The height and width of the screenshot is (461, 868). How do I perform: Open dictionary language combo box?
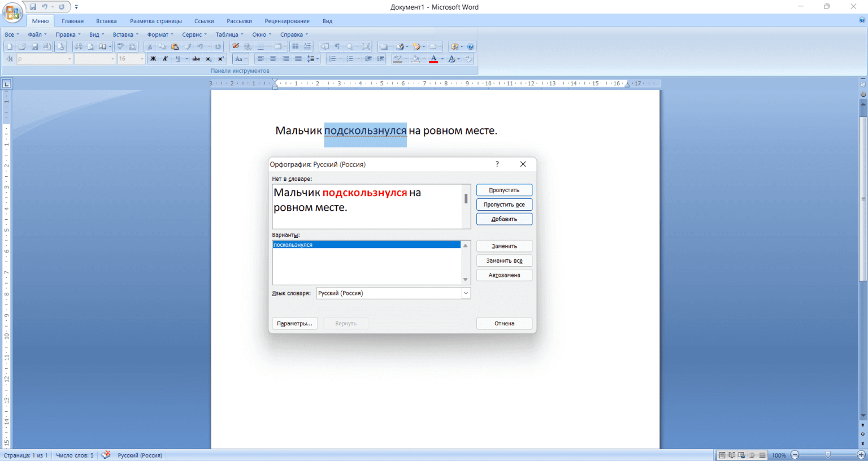(x=393, y=293)
